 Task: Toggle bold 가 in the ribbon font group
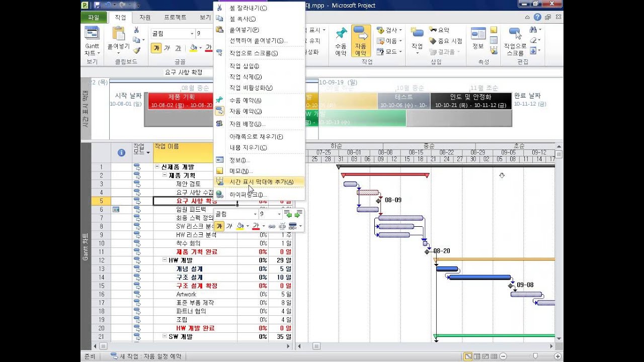(x=156, y=48)
